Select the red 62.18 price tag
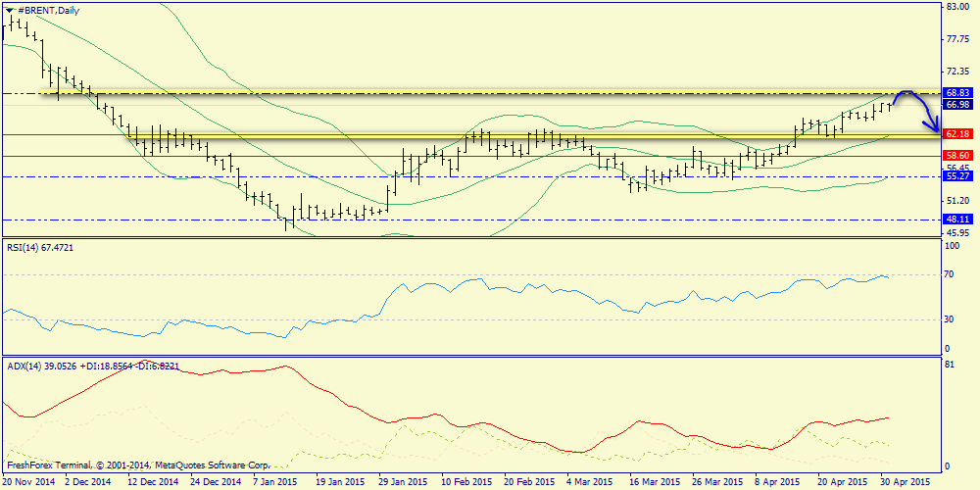 click(x=956, y=133)
